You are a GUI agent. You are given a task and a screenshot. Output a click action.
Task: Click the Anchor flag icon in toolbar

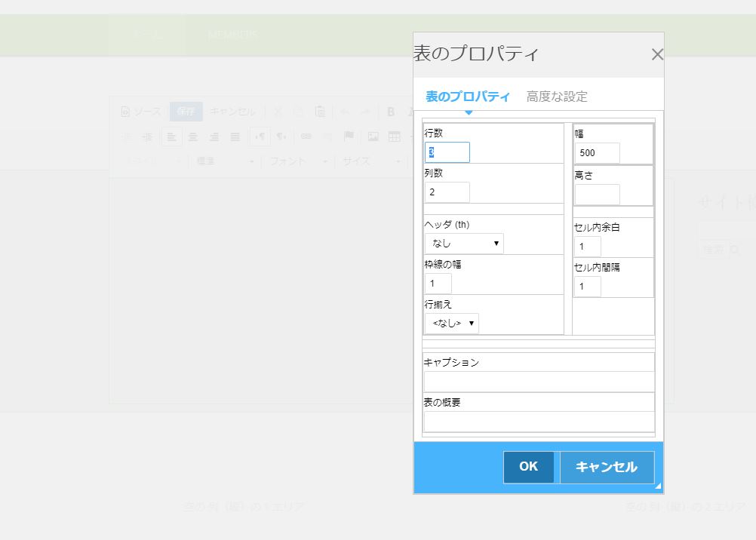click(349, 137)
